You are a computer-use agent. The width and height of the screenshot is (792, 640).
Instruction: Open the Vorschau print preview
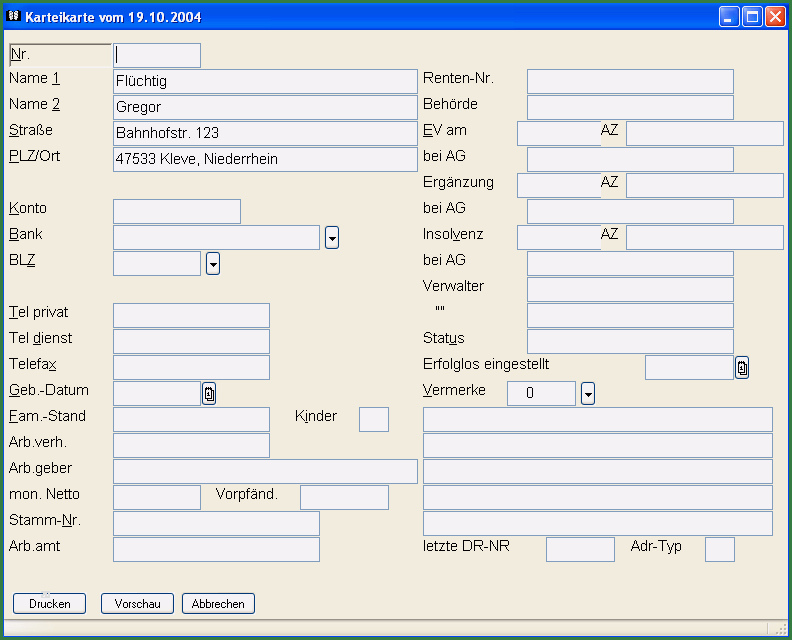pyautogui.click(x=137, y=604)
